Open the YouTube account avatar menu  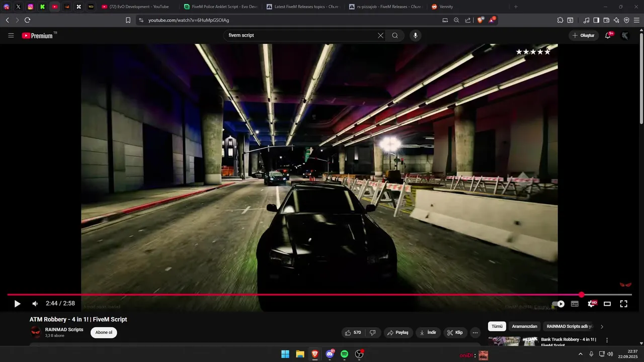click(625, 35)
